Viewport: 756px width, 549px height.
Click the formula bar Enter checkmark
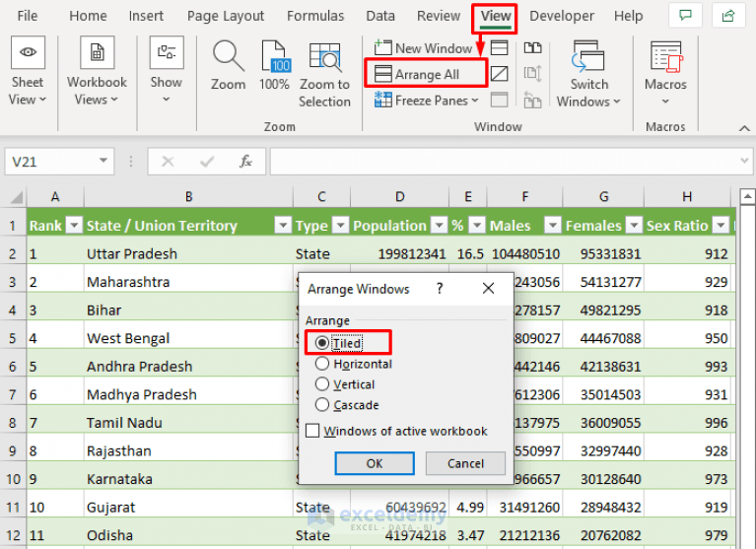click(207, 162)
